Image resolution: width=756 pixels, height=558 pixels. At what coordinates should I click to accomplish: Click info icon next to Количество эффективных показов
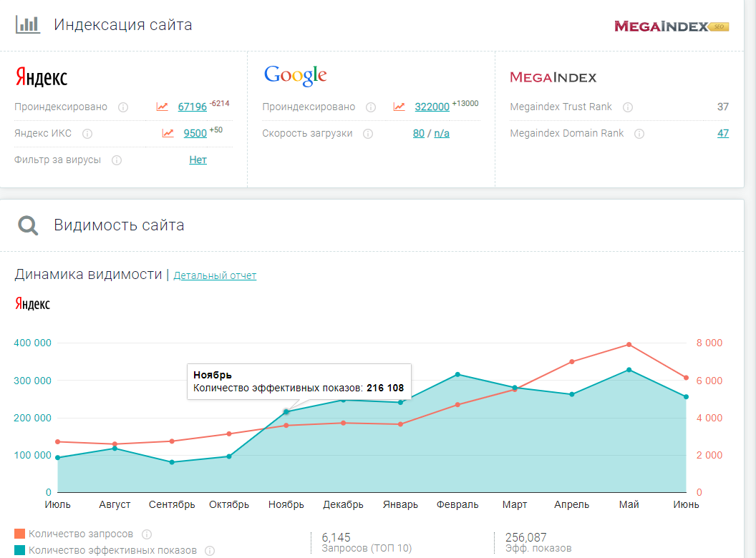210,550
